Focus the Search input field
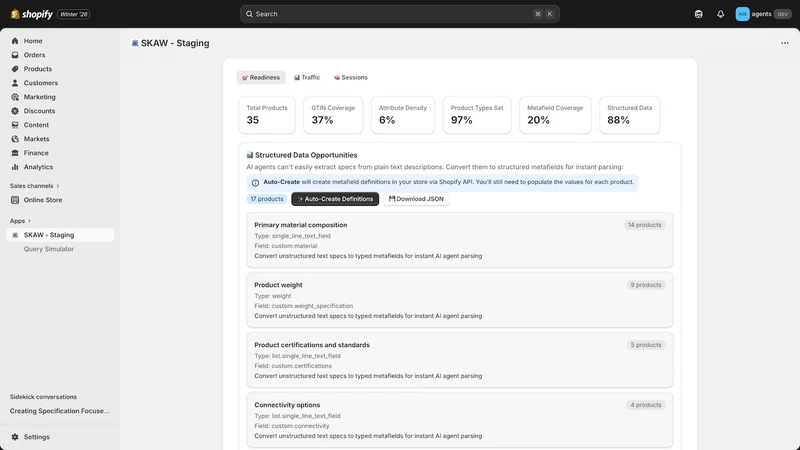800x450 pixels. tap(399, 14)
